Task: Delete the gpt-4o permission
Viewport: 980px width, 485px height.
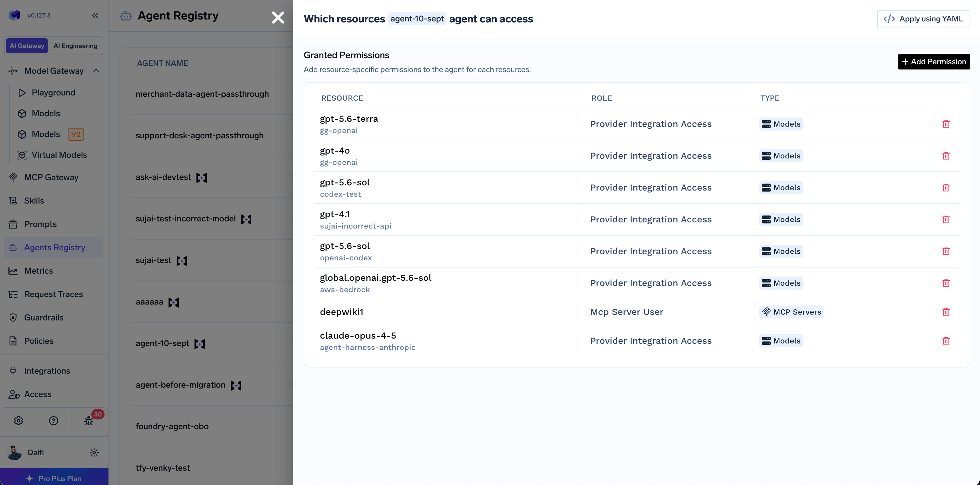Action: tap(946, 156)
